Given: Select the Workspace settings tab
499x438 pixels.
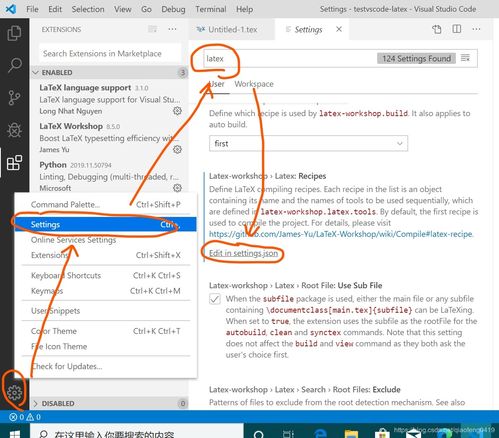Looking at the screenshot, I should click(x=254, y=84).
